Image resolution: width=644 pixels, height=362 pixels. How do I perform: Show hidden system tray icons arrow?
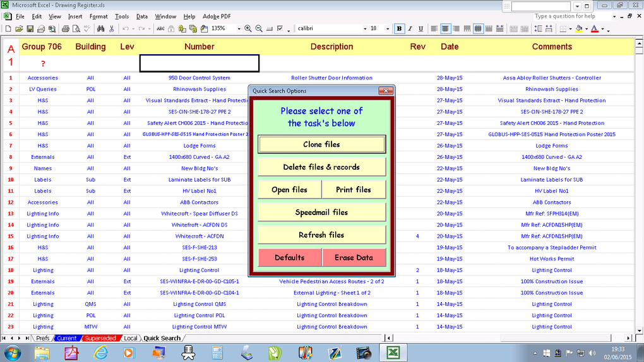(535, 353)
